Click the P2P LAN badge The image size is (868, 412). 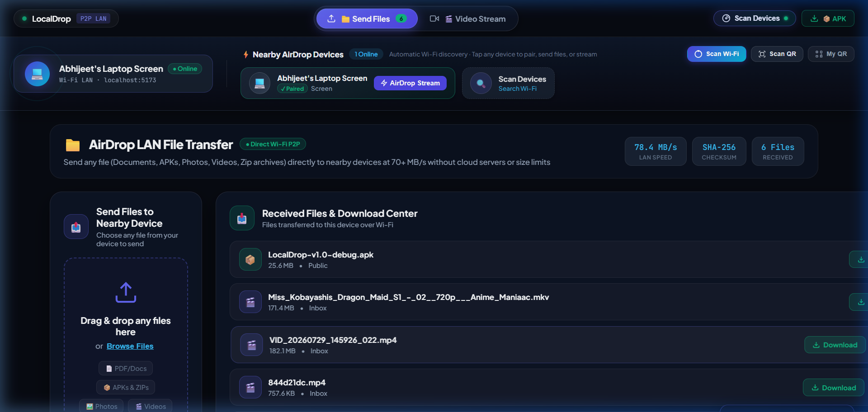[93, 19]
